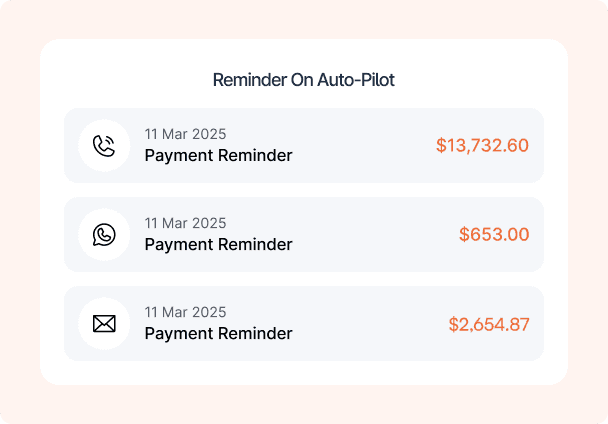Click the date in phone call row
The height and width of the screenshot is (424, 608).
pyautogui.click(x=185, y=134)
